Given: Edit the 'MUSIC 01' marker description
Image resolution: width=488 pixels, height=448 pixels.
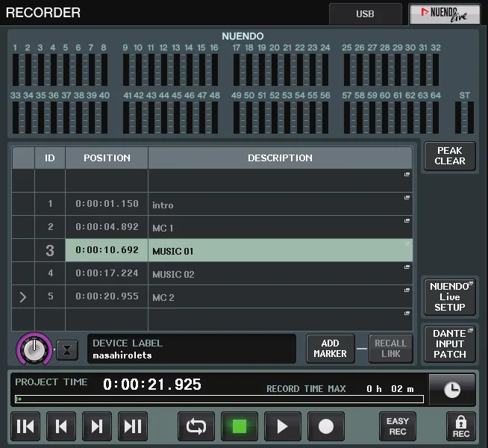Looking at the screenshot, I should tap(280, 250).
